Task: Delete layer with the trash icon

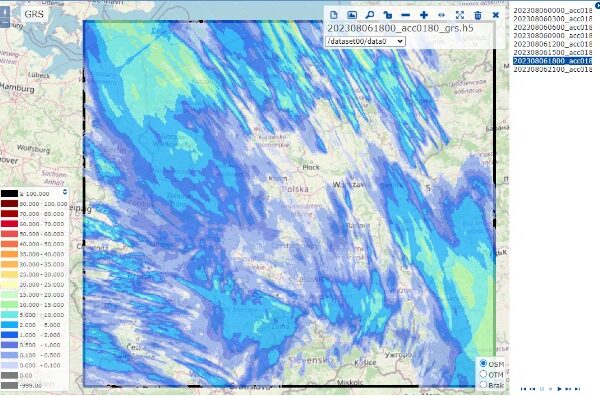Action: point(478,15)
